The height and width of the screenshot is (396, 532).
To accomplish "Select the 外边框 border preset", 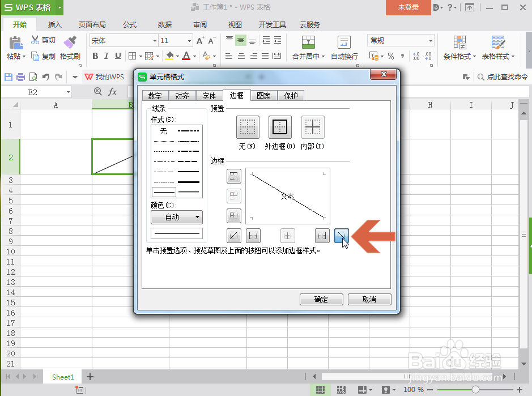I will point(280,127).
